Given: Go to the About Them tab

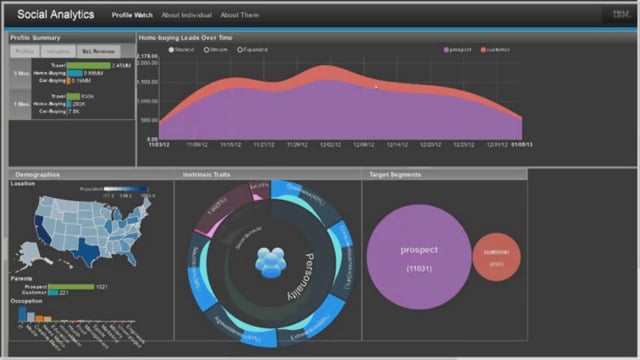Looking at the screenshot, I should pos(240,15).
